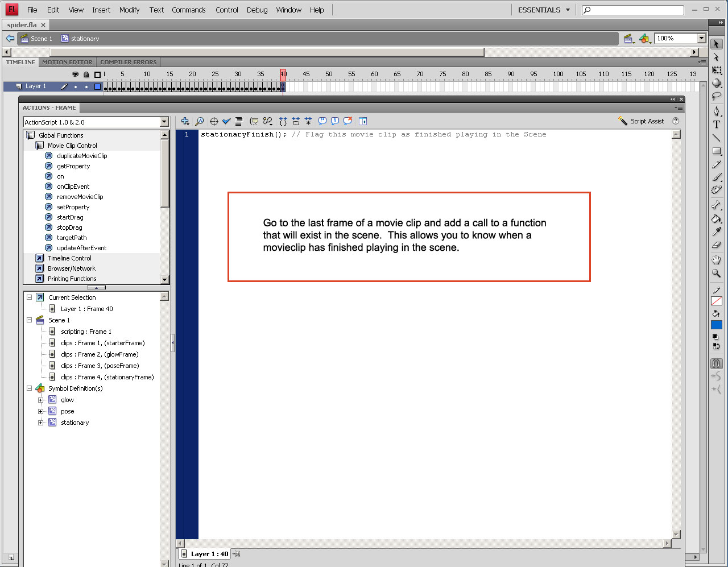Open the Modify menu
Viewport: 728px width, 567px height.
(130, 10)
